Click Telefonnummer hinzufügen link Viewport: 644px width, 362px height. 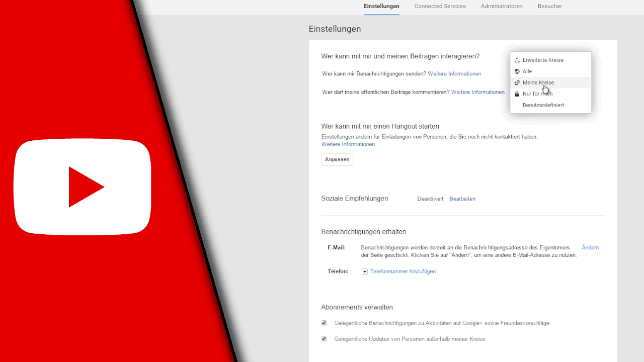pyautogui.click(x=403, y=271)
